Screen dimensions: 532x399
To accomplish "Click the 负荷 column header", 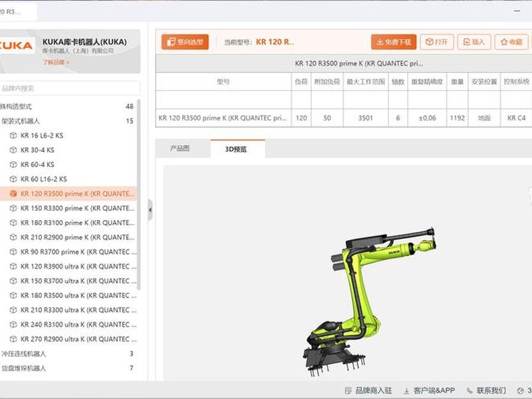I will (x=301, y=81).
